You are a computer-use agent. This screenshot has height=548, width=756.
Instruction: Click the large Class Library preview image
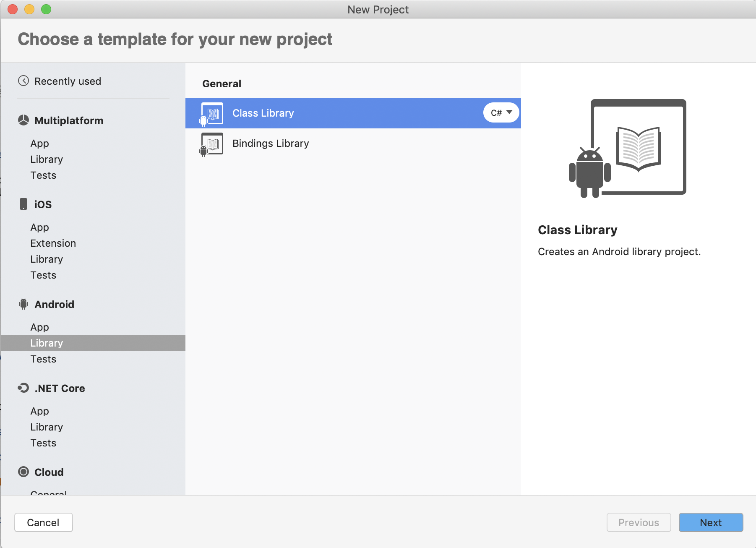point(628,149)
